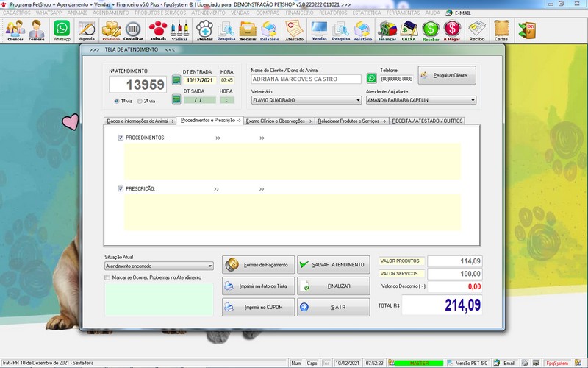Click the Imprimir no CUPOM button
Viewport: 588px width, 368px height.
(259, 307)
